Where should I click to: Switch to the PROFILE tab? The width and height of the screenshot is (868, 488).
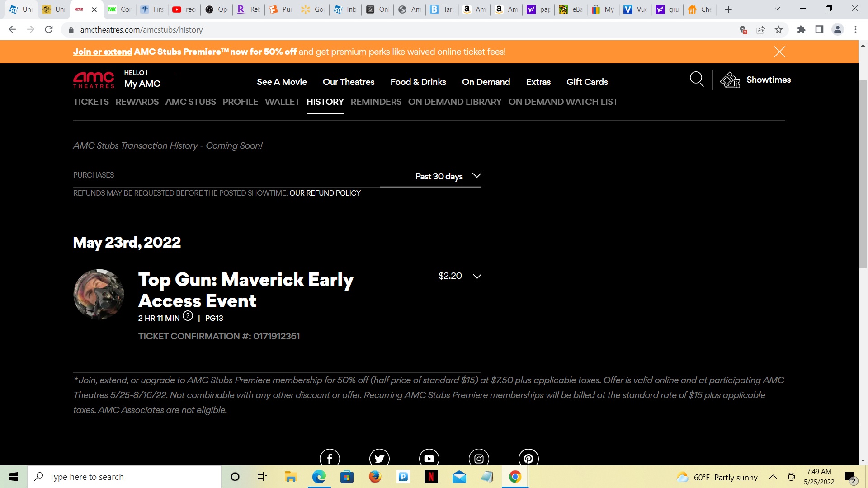pos(240,102)
